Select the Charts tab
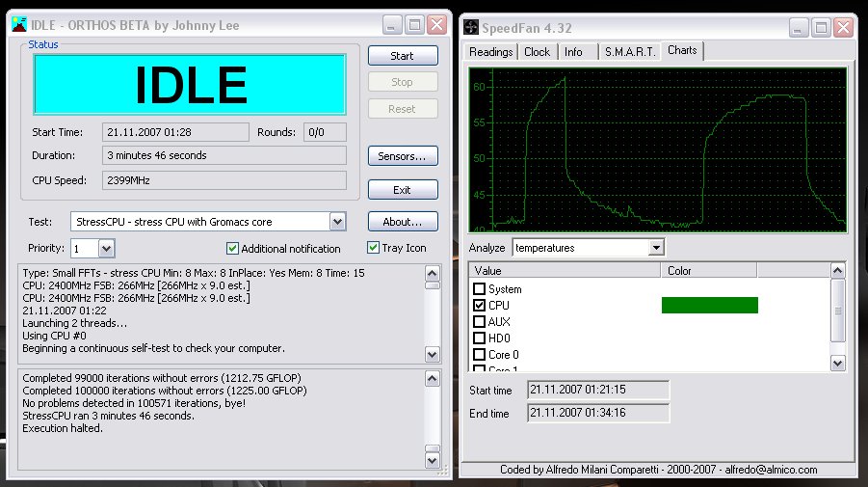Image resolution: width=868 pixels, height=487 pixels. pyautogui.click(x=682, y=50)
